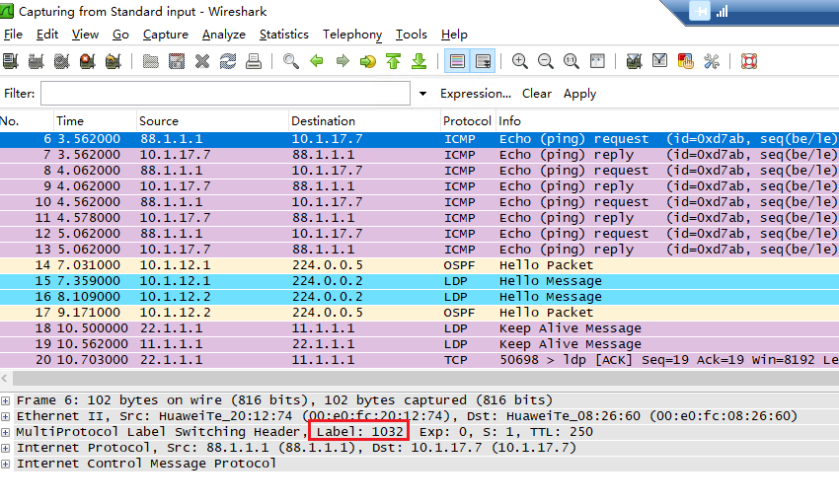Image resolution: width=839 pixels, height=504 pixels.
Task: Expand the Frame 6 details tree
Action: point(5,400)
